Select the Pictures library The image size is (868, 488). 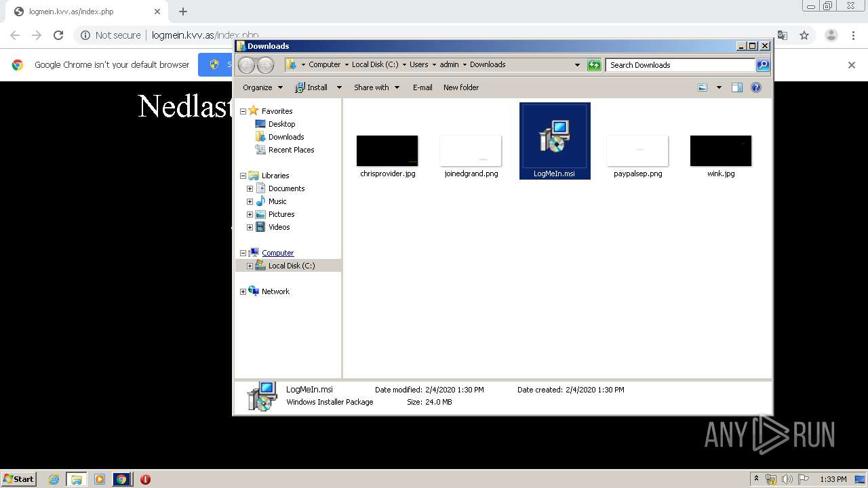[x=281, y=214]
